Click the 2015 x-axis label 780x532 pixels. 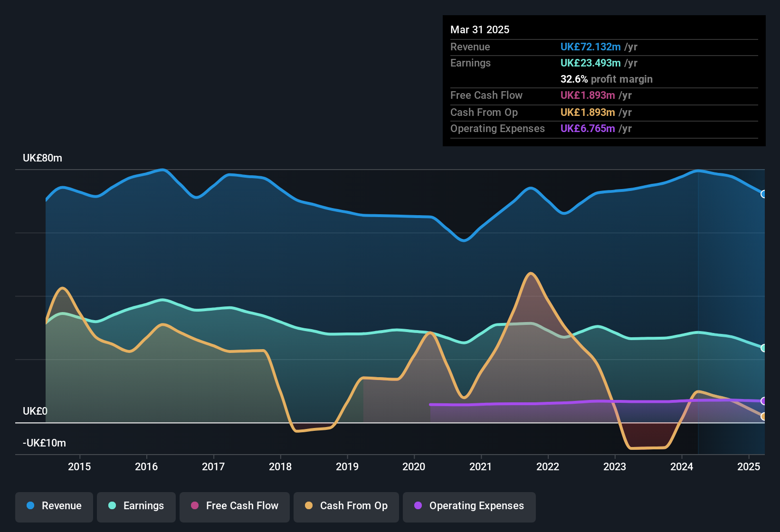(79, 466)
